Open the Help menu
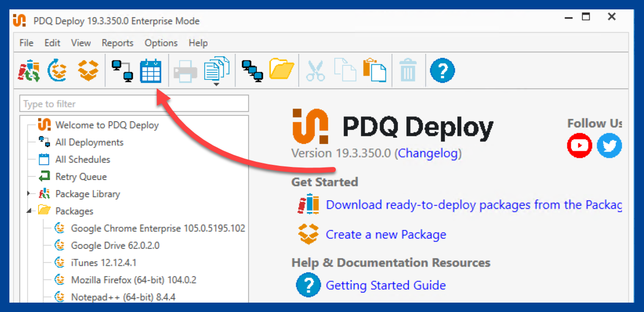 (x=198, y=43)
